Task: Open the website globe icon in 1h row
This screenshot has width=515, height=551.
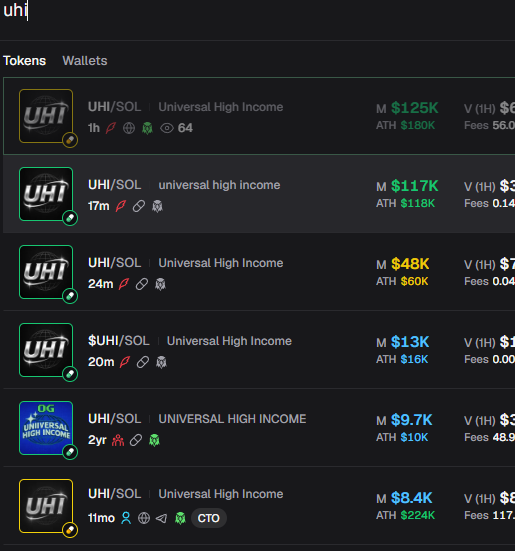Action: click(x=129, y=128)
